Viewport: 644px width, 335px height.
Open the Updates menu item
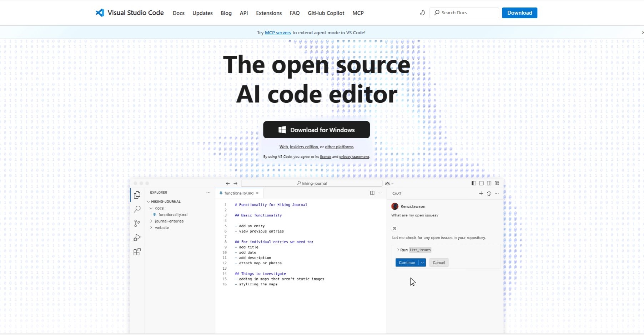[202, 13]
